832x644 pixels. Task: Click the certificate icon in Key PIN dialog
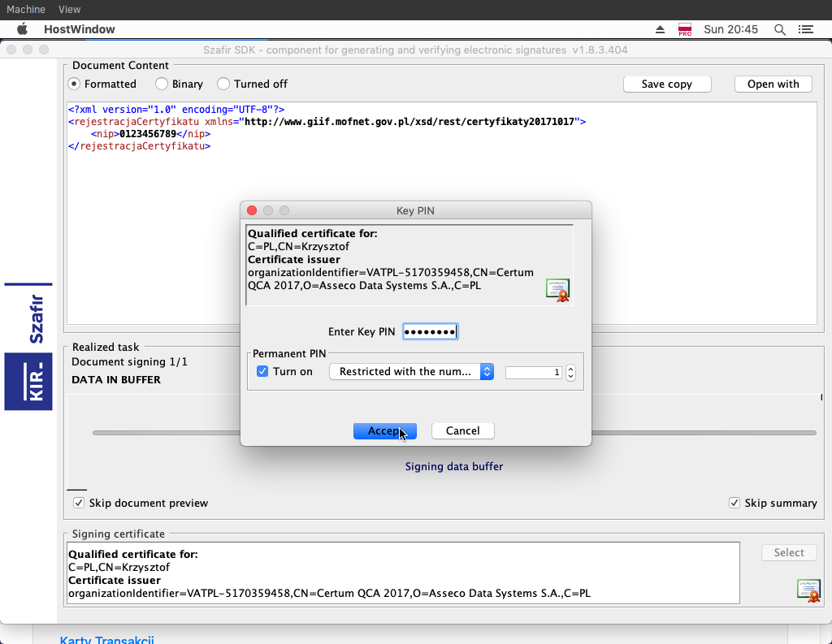(557, 290)
